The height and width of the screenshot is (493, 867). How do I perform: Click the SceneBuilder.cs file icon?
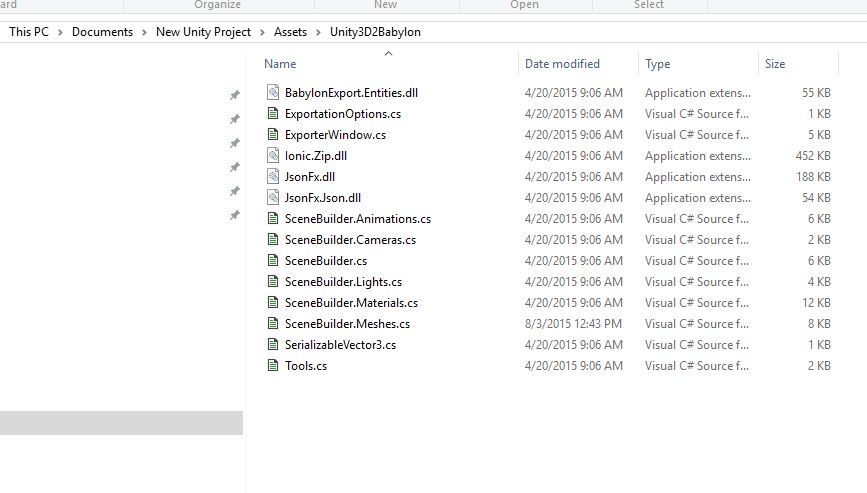[x=273, y=260]
